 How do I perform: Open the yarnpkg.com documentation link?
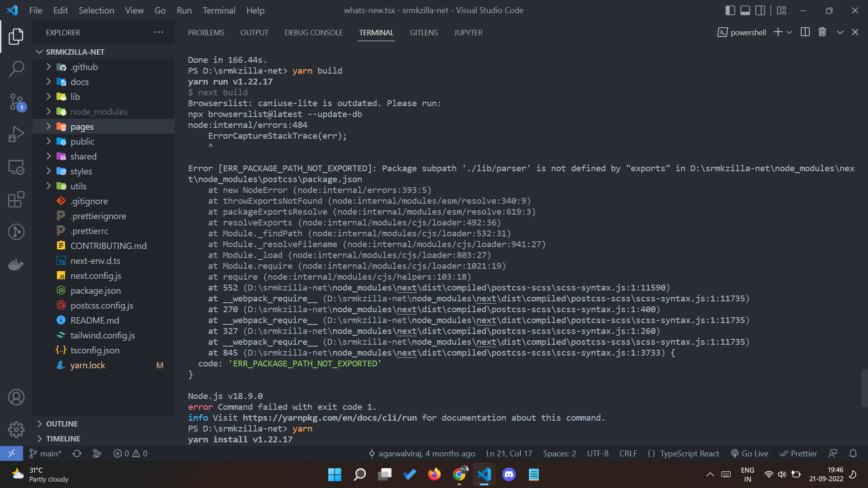(x=329, y=418)
